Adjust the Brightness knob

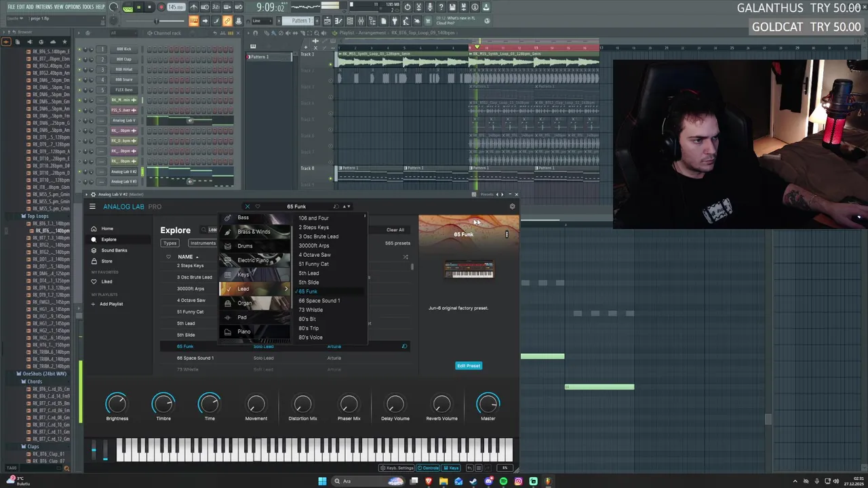[x=117, y=404]
